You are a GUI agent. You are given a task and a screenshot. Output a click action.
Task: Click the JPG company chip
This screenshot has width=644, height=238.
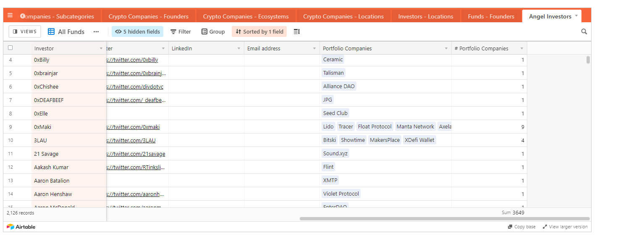coord(327,100)
